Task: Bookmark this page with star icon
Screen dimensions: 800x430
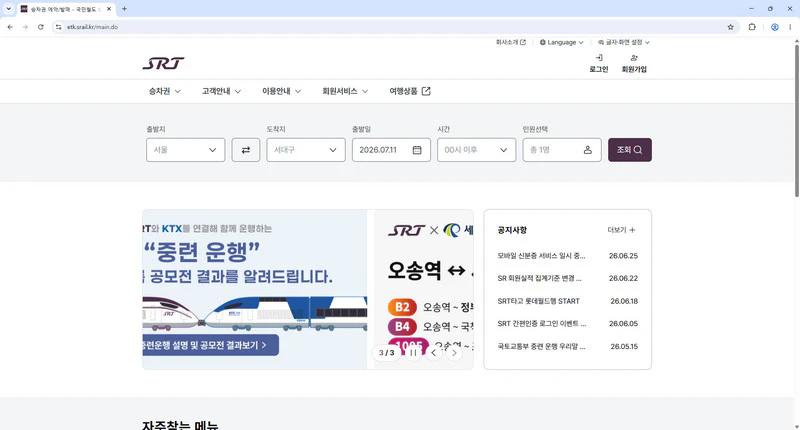Action: (x=731, y=27)
